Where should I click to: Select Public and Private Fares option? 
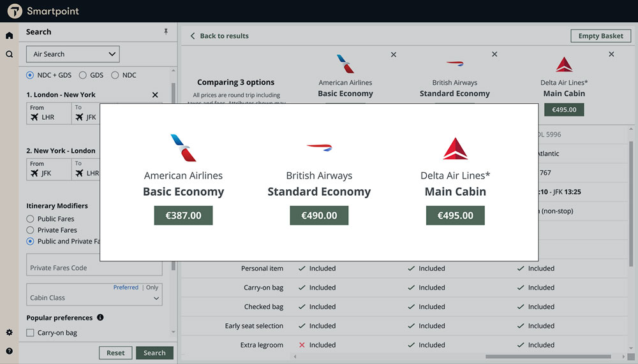30,241
